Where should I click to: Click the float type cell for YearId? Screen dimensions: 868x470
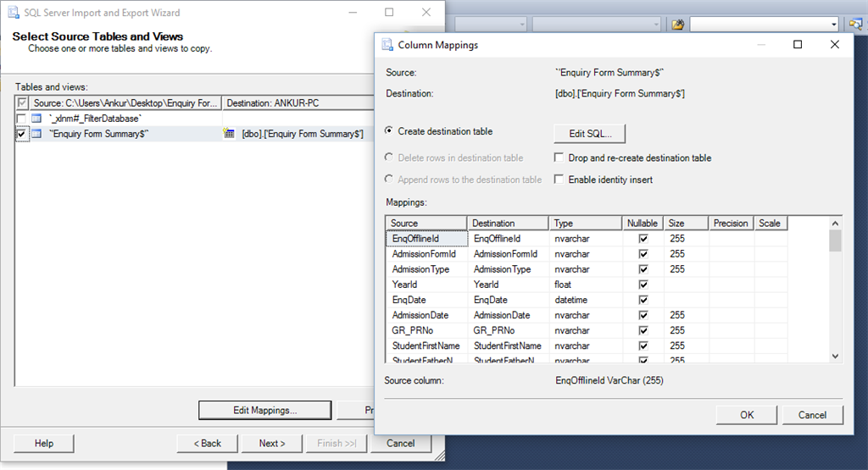pyautogui.click(x=585, y=285)
